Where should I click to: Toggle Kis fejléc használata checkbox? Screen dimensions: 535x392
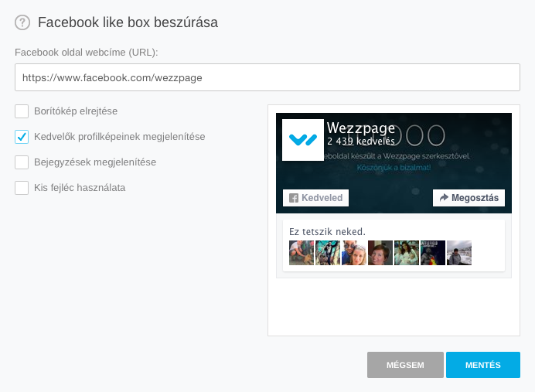[x=22, y=188]
